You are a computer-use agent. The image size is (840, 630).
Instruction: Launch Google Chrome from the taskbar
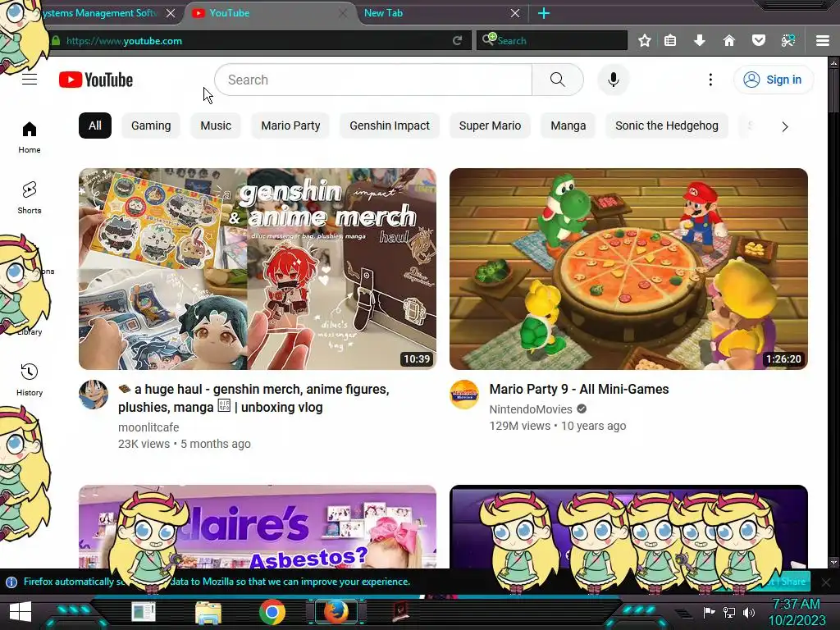[272, 612]
